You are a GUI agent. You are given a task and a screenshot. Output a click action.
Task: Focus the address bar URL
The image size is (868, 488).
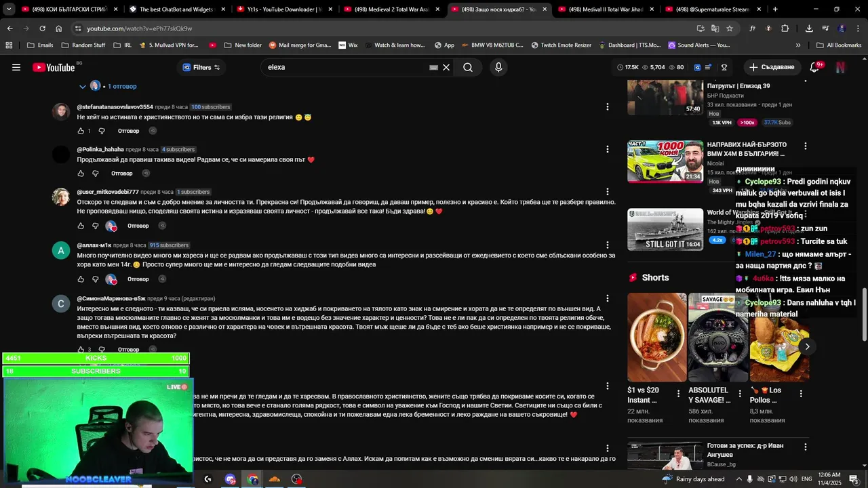pyautogui.click(x=139, y=28)
